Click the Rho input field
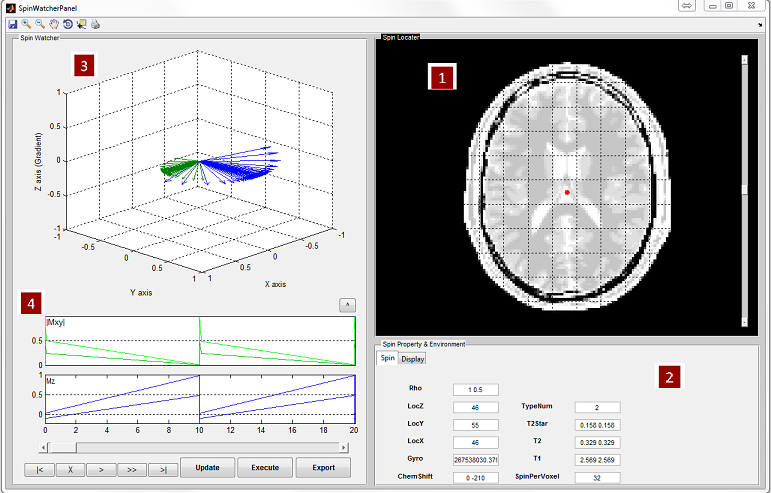 [475, 389]
